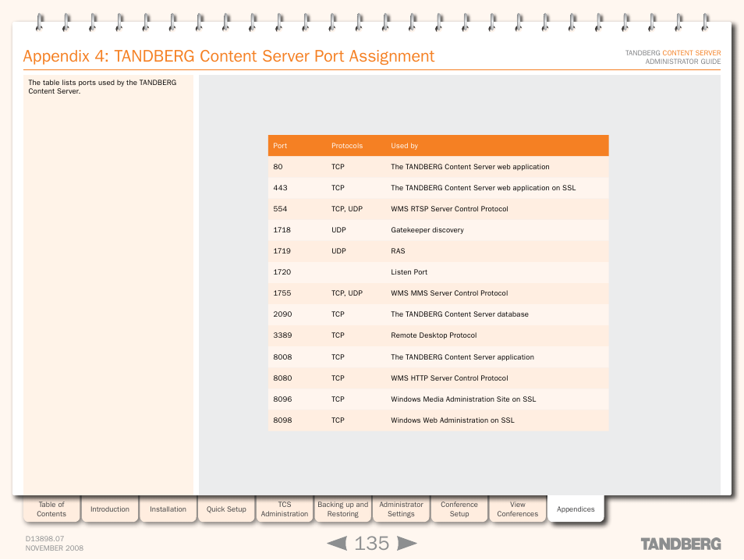Open the Introduction tab
The width and height of the screenshot is (744, 560).
click(110, 509)
